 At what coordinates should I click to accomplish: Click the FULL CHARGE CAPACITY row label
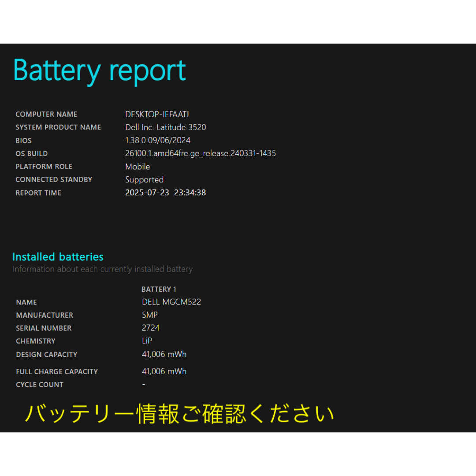coord(57,372)
